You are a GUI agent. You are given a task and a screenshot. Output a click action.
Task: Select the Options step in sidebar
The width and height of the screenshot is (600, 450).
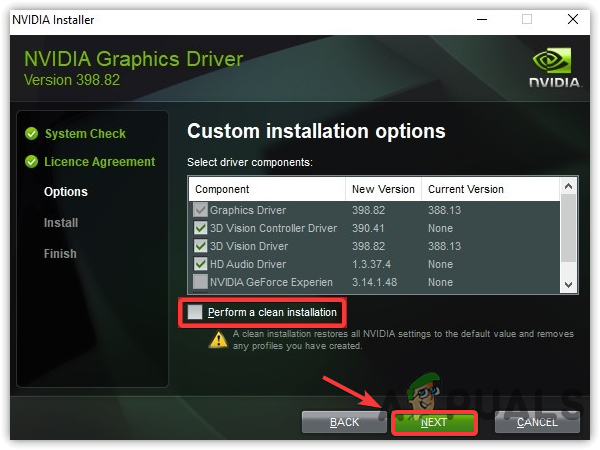(x=66, y=192)
